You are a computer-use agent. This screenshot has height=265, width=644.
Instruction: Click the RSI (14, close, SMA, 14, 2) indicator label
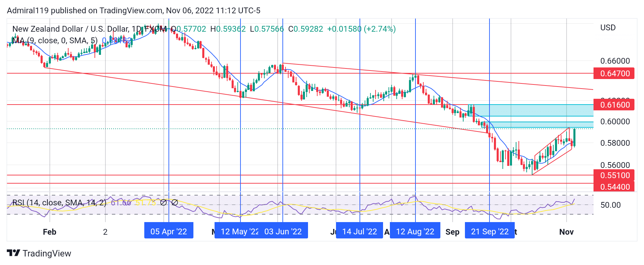[x=59, y=203]
